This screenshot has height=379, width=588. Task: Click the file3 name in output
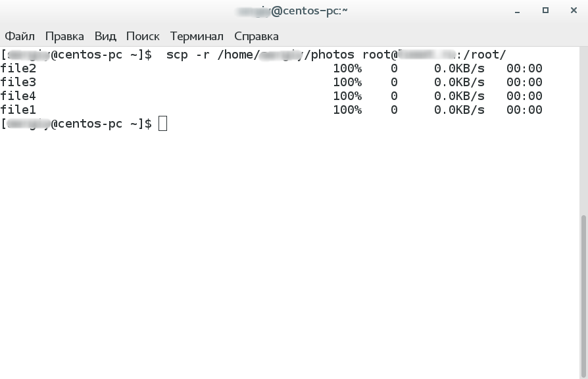coord(18,82)
